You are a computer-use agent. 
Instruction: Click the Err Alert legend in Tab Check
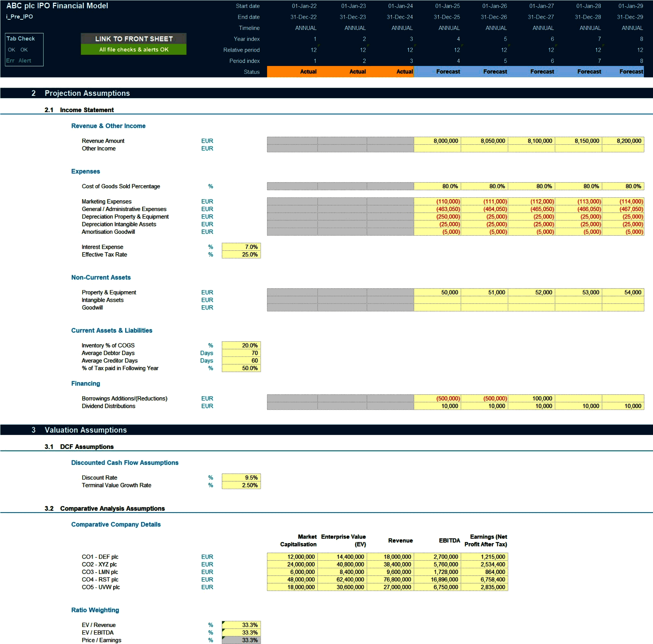19,61
